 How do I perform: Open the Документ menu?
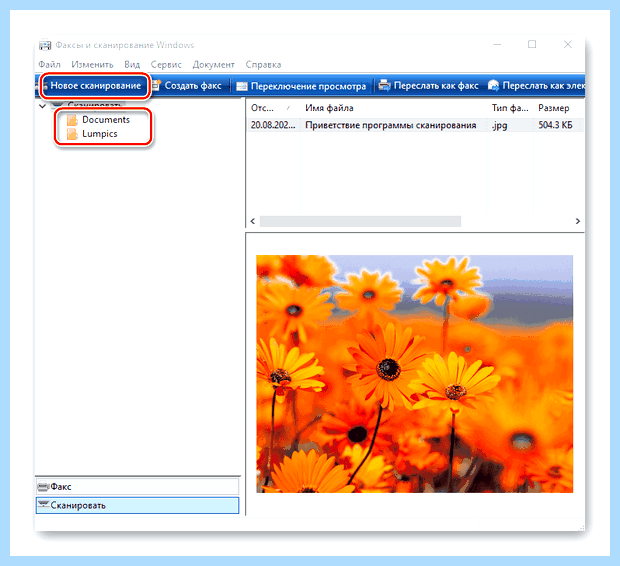tap(214, 64)
